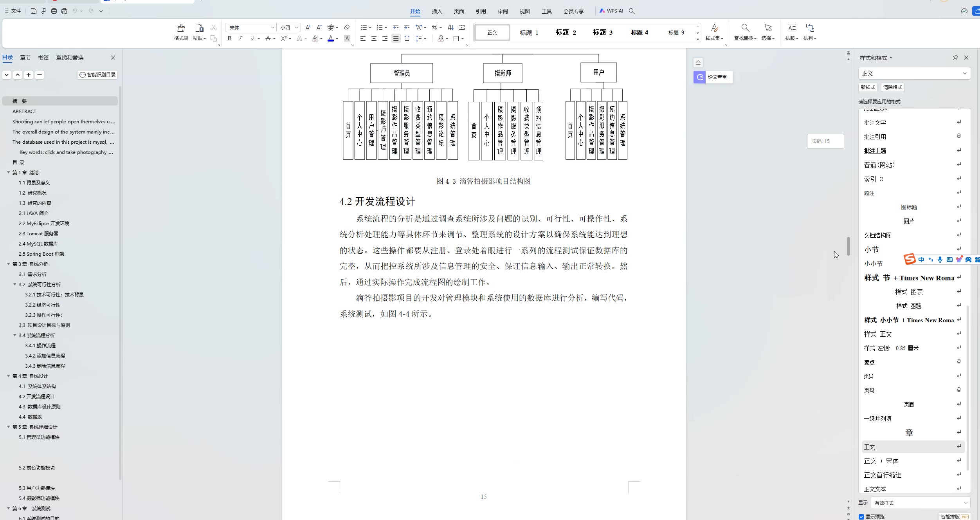
Task: Click the paragraph shading fill button
Action: (x=441, y=38)
